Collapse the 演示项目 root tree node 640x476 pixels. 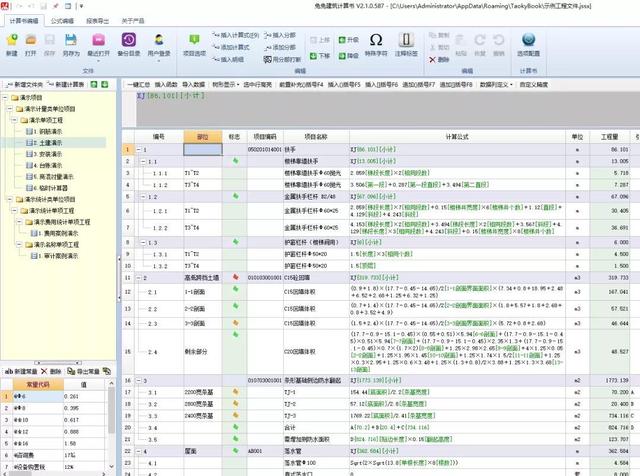point(6,98)
